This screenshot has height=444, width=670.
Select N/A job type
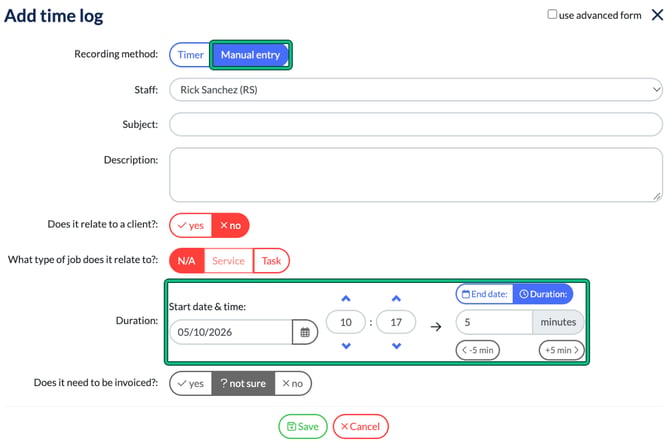tap(187, 261)
